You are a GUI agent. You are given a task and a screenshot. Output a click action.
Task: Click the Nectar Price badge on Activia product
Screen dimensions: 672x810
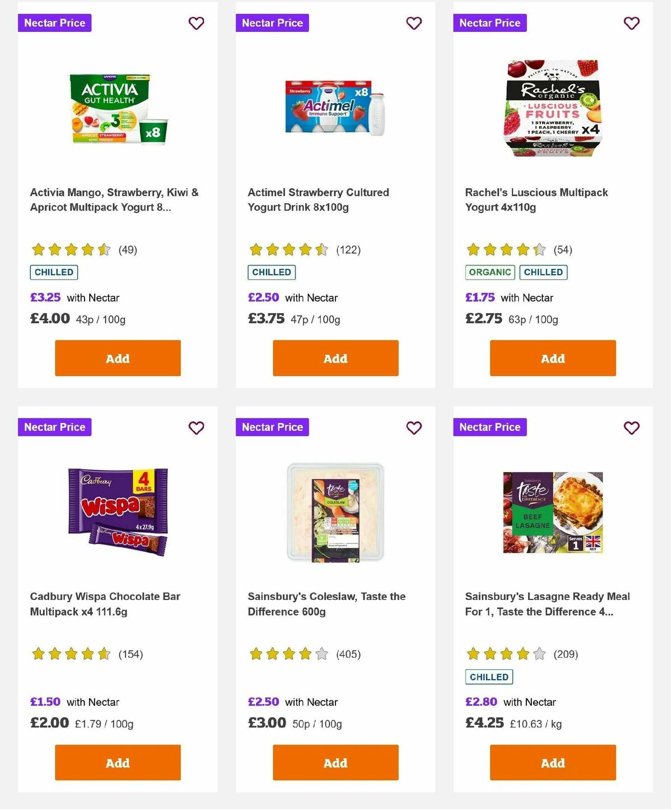pos(54,23)
